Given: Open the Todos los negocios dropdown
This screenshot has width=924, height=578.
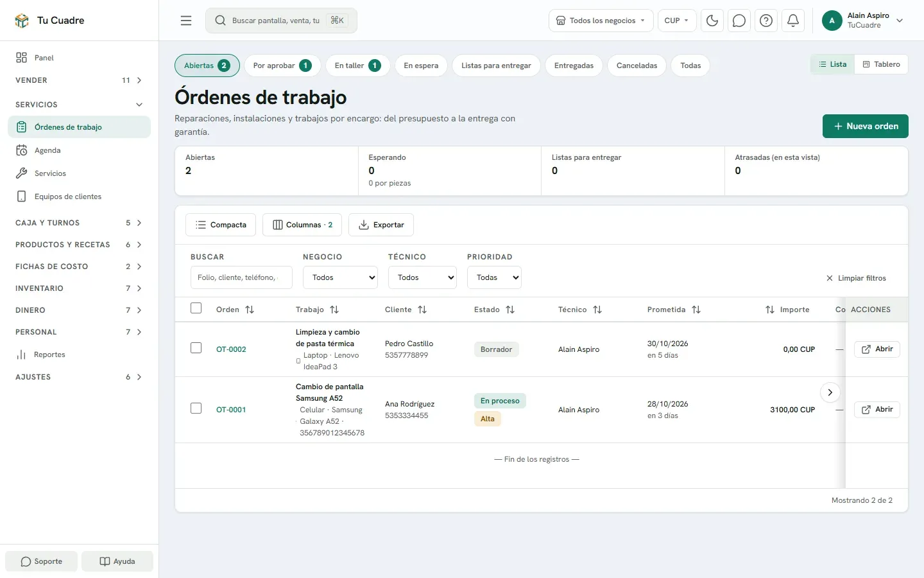Looking at the screenshot, I should click(601, 21).
